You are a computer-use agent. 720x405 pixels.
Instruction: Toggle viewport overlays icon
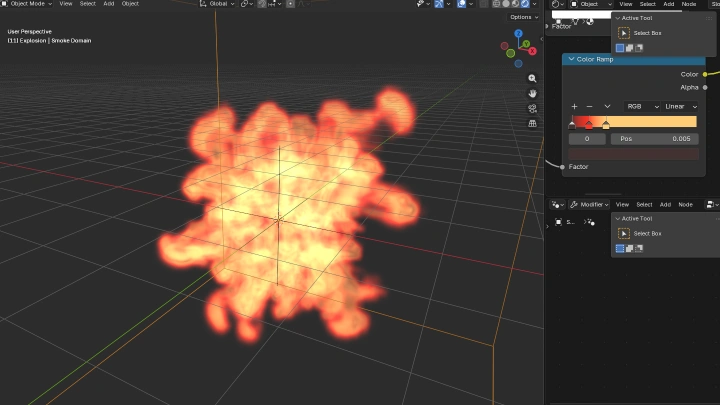coord(461,4)
